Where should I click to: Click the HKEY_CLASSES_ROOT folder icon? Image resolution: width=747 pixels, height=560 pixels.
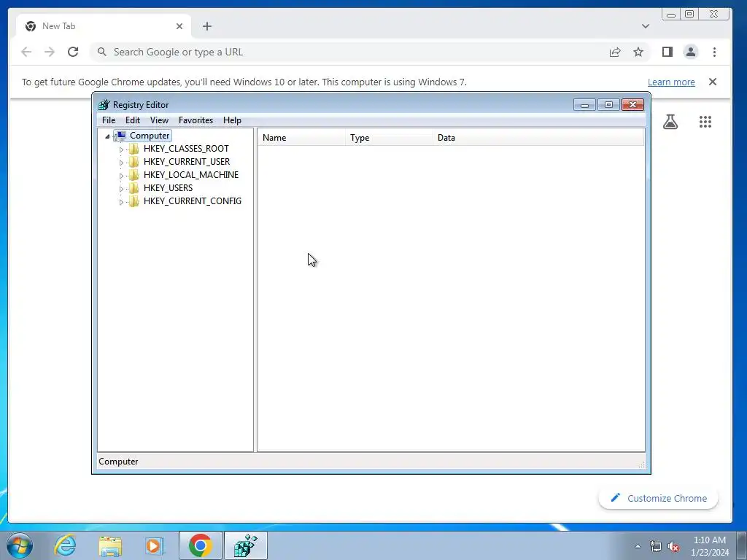[134, 149]
